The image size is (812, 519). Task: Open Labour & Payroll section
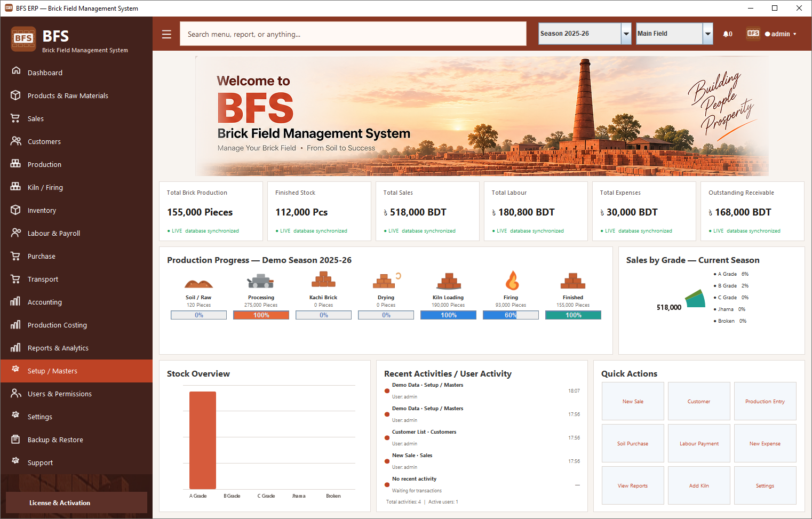(x=76, y=233)
